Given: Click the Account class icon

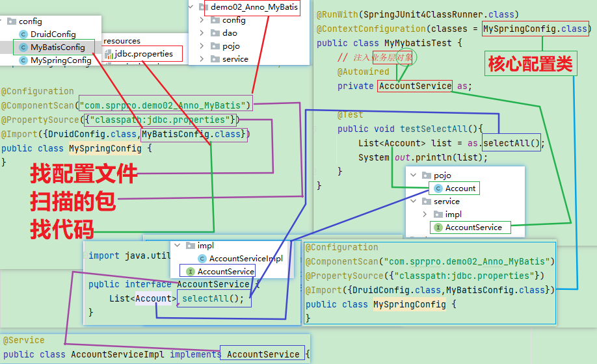Looking at the screenshot, I should tap(438, 188).
